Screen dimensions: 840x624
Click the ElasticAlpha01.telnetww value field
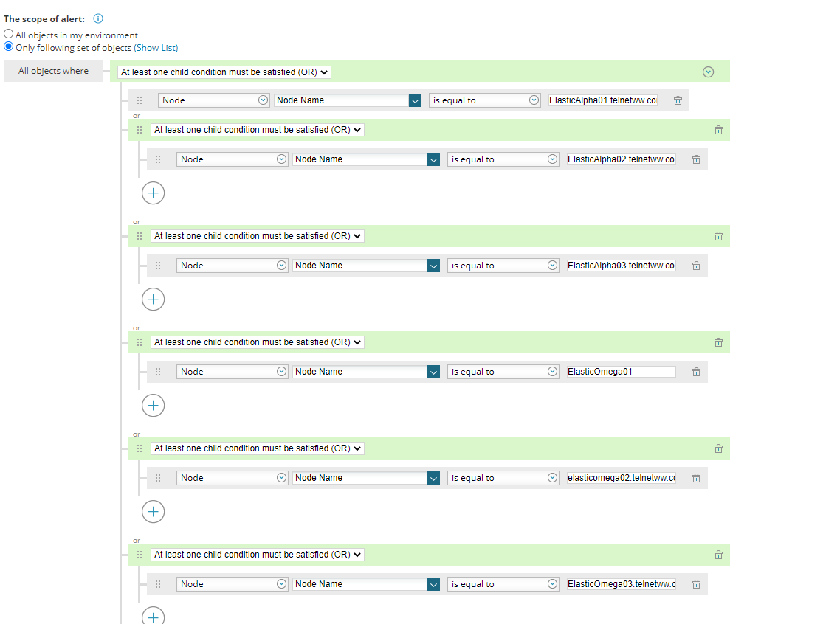tap(602, 100)
